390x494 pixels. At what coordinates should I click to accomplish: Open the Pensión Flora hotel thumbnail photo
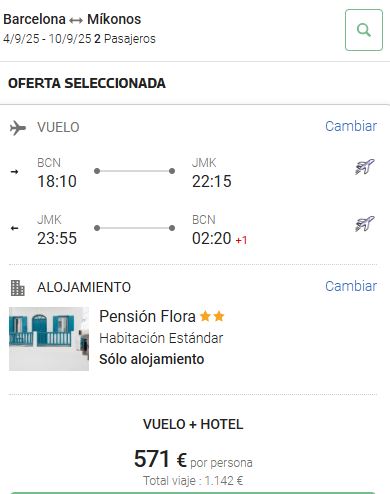[49, 339]
